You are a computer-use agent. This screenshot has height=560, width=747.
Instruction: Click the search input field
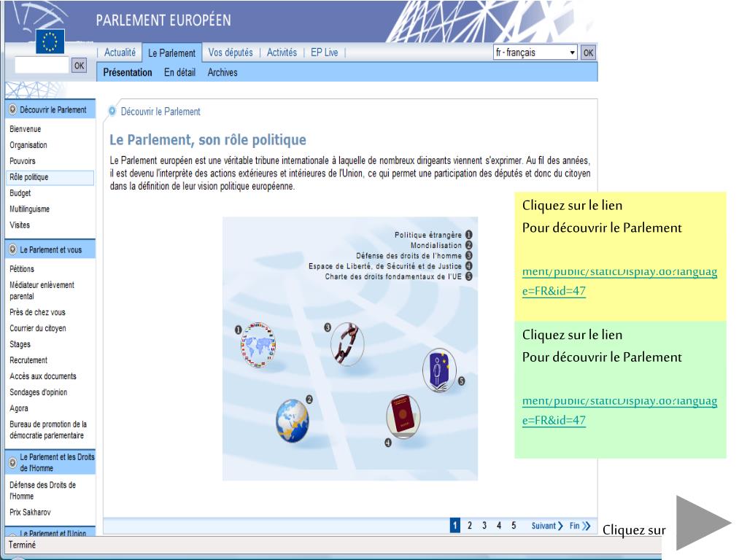[42, 65]
